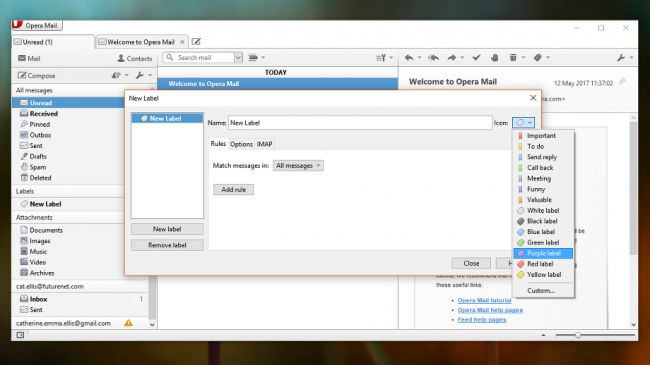Click the Forward arrow icon

pos(452,58)
